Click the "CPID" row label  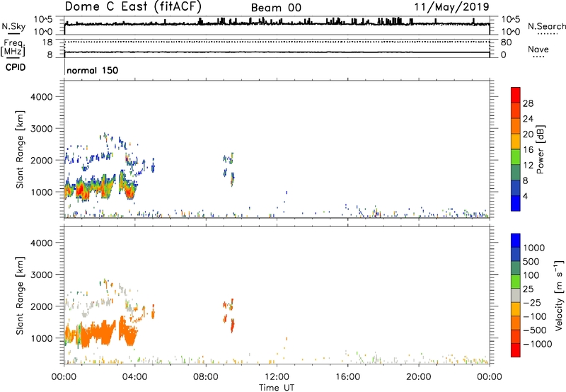[x=16, y=67]
